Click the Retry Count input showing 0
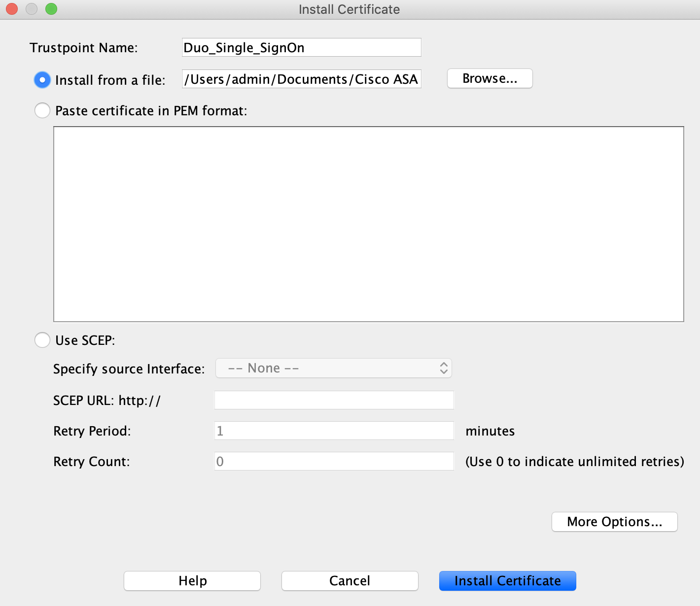 (333, 461)
